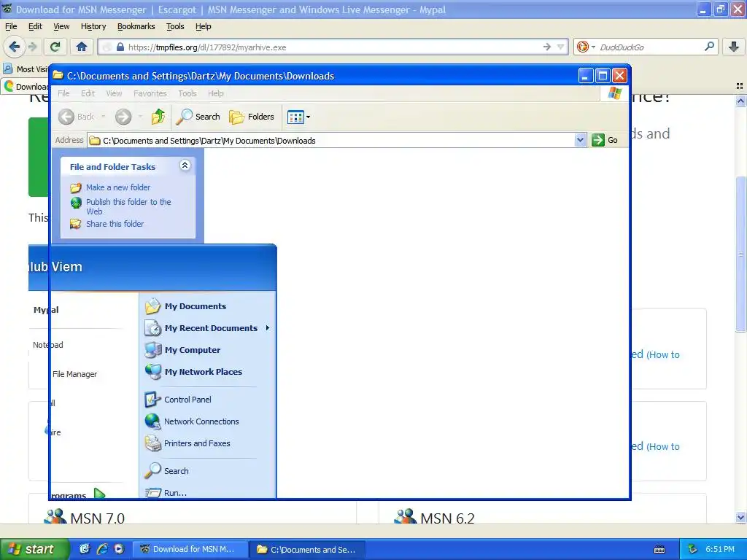Collapse File and Folder Tasks panel
Image resolution: width=747 pixels, height=560 pixels.
click(185, 166)
